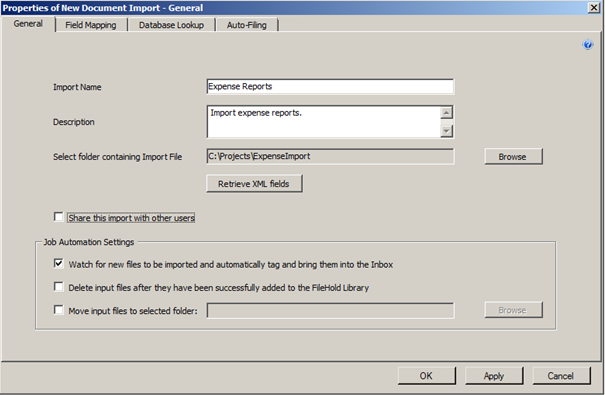
Task: Click the Cancel button
Action: (x=561, y=376)
